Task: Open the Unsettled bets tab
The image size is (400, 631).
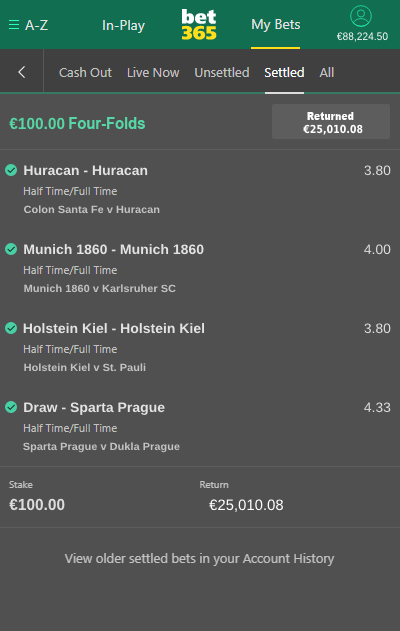Action: coord(222,72)
